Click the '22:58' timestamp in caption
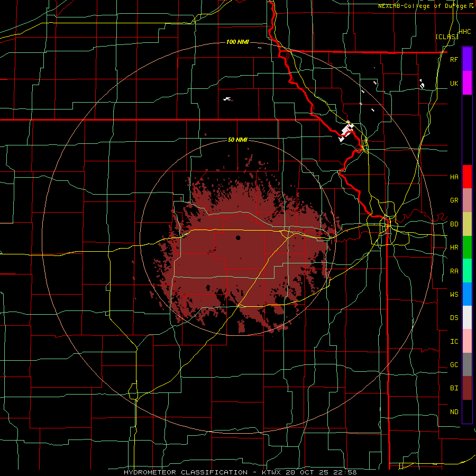The height and width of the screenshot is (476, 476). (x=344, y=472)
